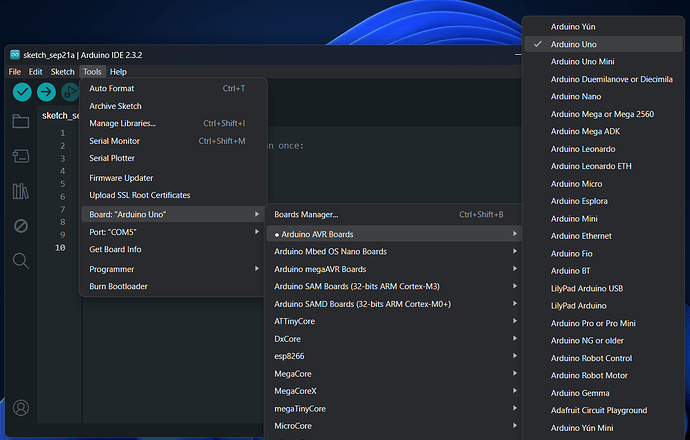
Task: Choose Arduino Nano board
Action: [x=603, y=96]
